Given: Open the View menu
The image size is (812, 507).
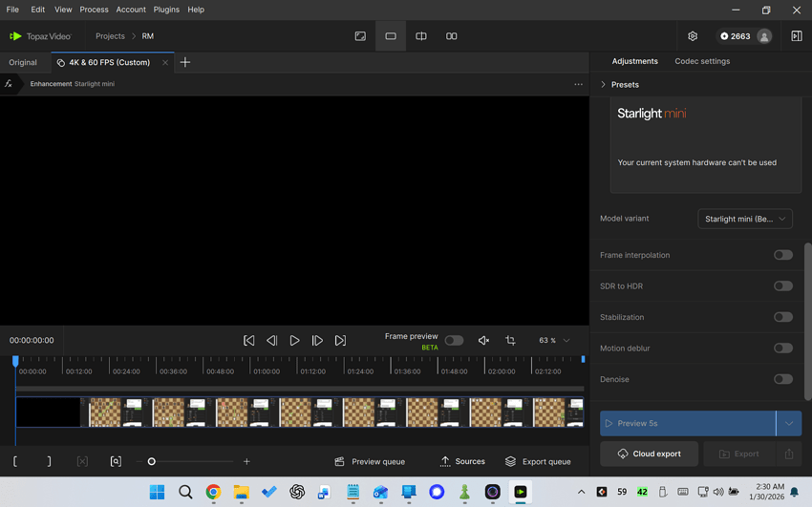Looking at the screenshot, I should tap(63, 10).
